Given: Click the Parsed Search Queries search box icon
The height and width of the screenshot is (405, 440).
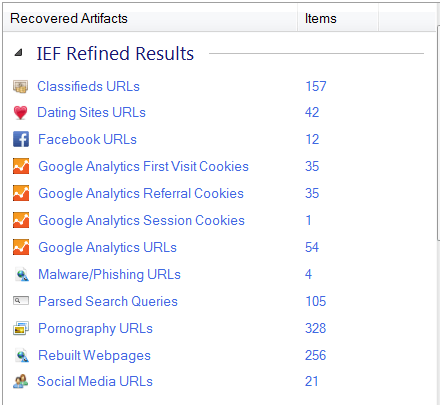Looking at the screenshot, I should click(x=21, y=301).
